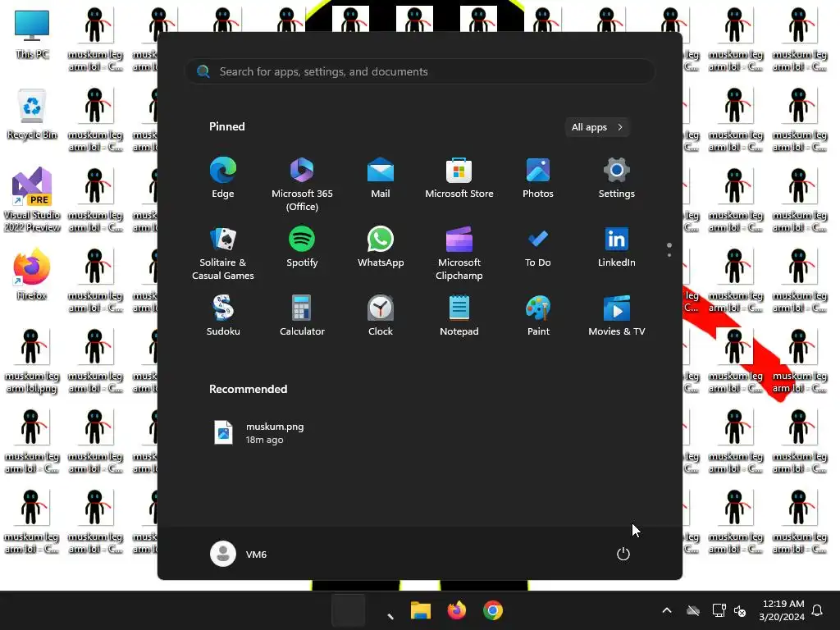Image resolution: width=840 pixels, height=630 pixels.
Task: Launch Microsoft 365 (Office)
Action: click(x=302, y=185)
